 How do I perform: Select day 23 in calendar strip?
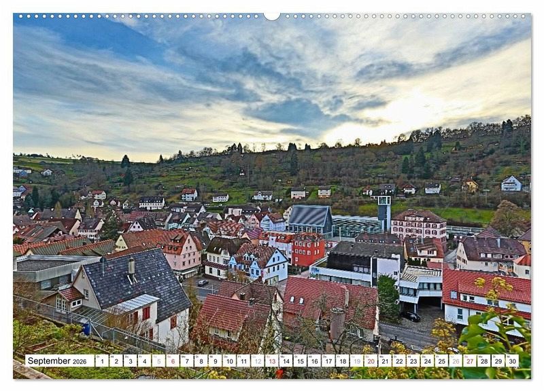413,361
